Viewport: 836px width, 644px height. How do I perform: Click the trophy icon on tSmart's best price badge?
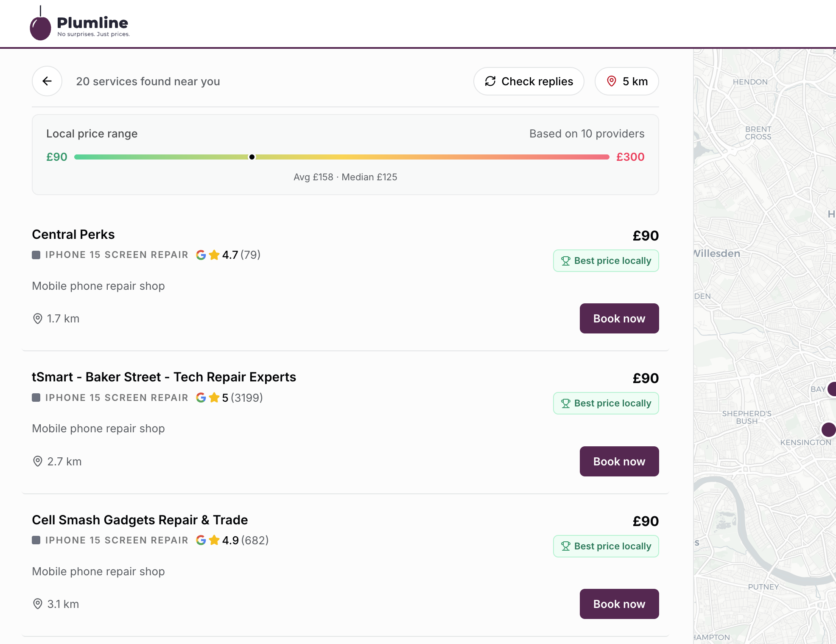pos(566,403)
